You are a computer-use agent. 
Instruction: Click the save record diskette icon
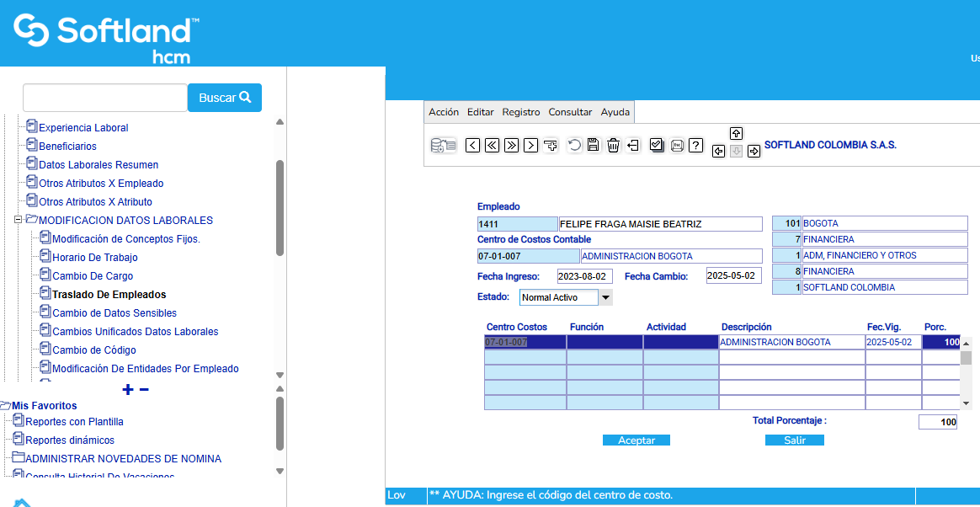tap(593, 145)
